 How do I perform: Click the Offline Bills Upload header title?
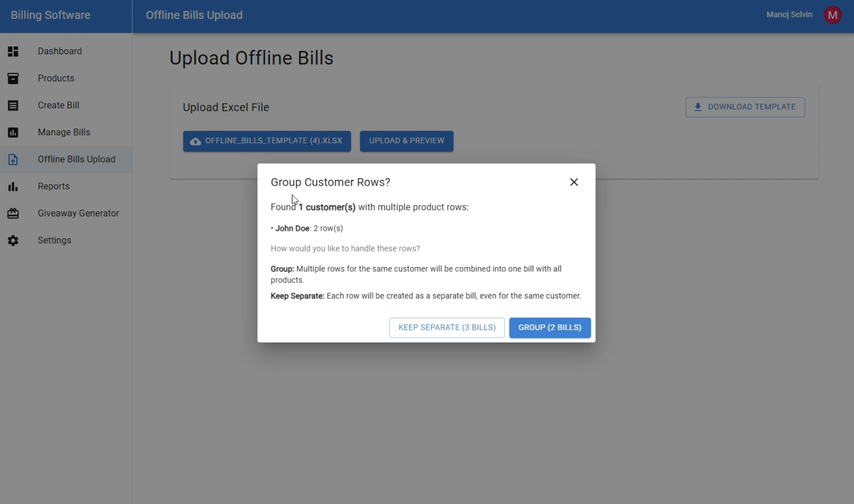click(194, 15)
